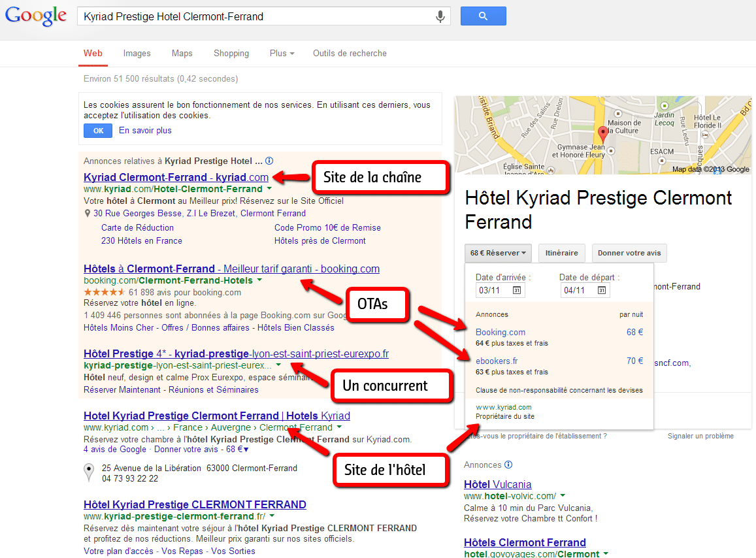Click the star rating for booking.com
Viewport: 756px width, 558px height.
pyautogui.click(x=104, y=292)
